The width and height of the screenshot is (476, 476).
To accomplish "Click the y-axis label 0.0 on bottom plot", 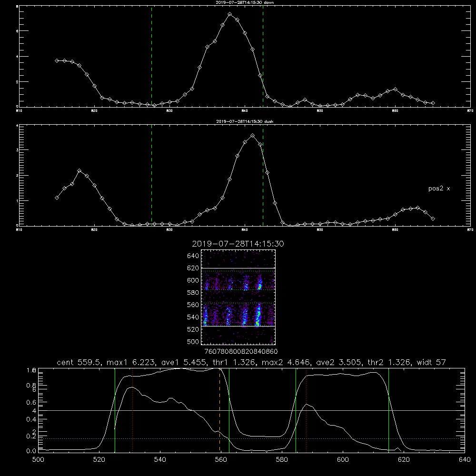I will (31, 451).
